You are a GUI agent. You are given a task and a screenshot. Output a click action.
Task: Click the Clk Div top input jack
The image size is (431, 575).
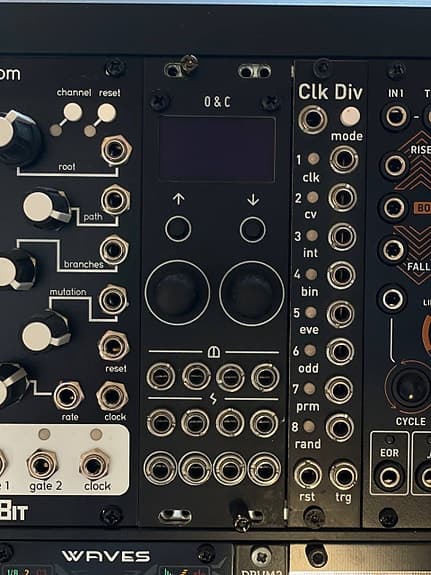pos(313,119)
